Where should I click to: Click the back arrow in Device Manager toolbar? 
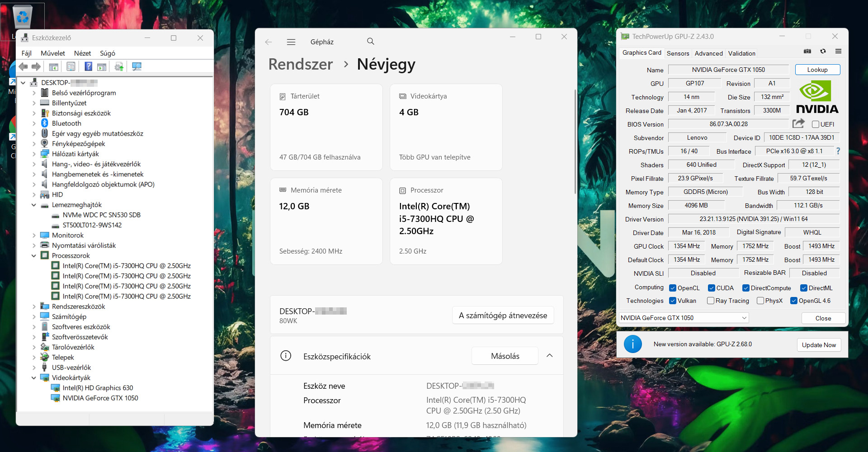[x=23, y=67]
